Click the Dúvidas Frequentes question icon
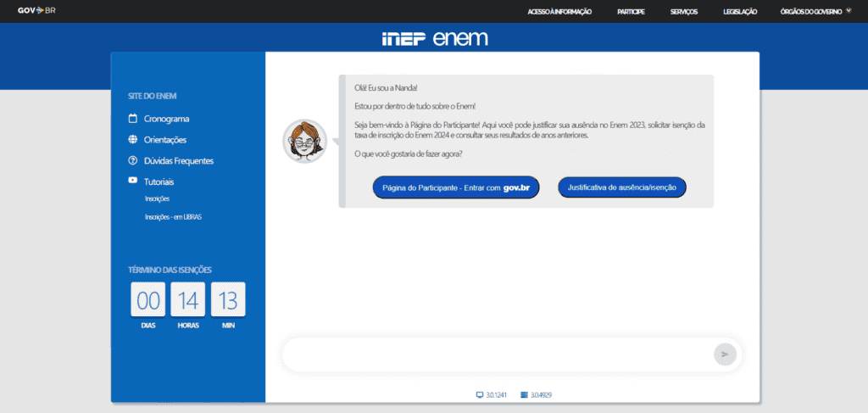868x413 pixels. (x=132, y=161)
